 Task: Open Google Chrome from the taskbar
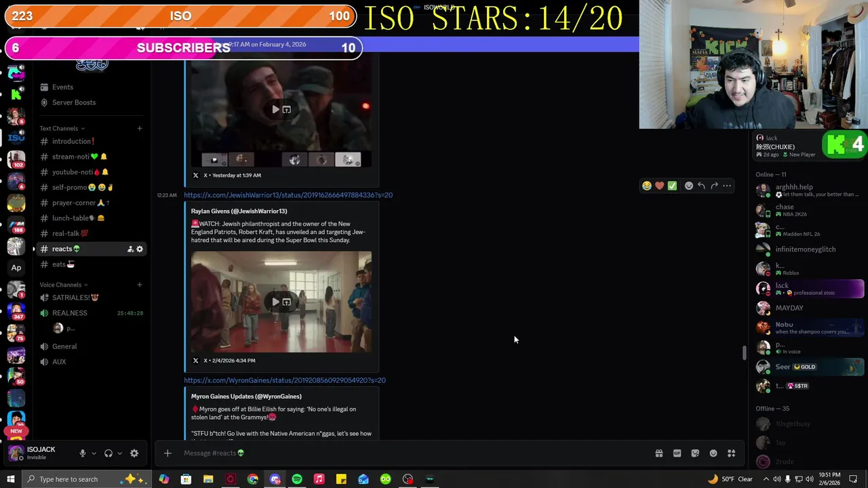coord(253,479)
